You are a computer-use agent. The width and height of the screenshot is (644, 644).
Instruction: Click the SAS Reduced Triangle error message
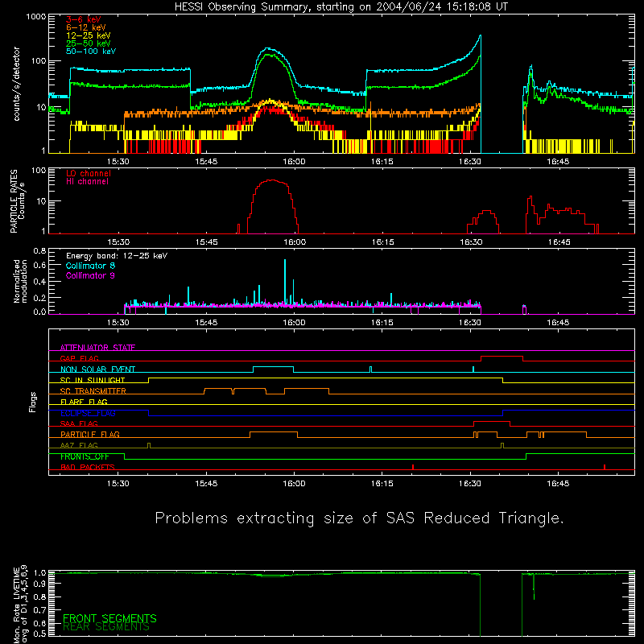point(359,518)
